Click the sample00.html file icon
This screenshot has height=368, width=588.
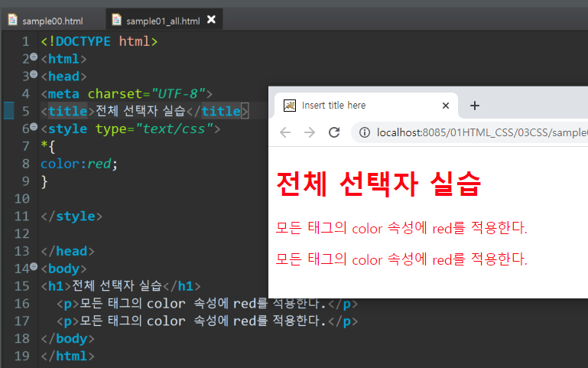tap(12, 20)
